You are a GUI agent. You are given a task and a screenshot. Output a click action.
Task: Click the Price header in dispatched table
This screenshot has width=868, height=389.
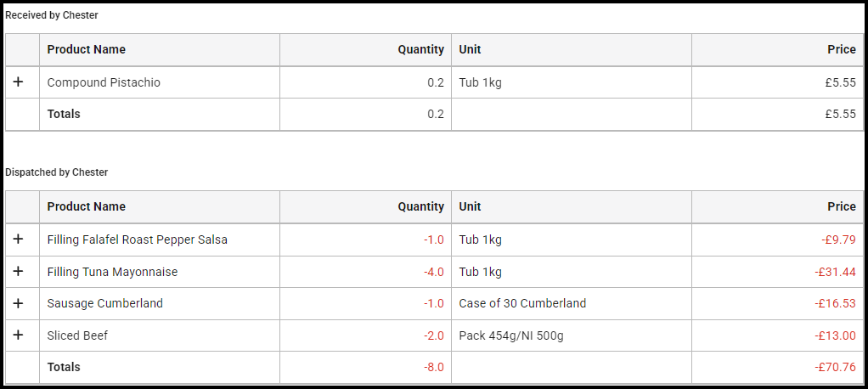click(x=841, y=206)
